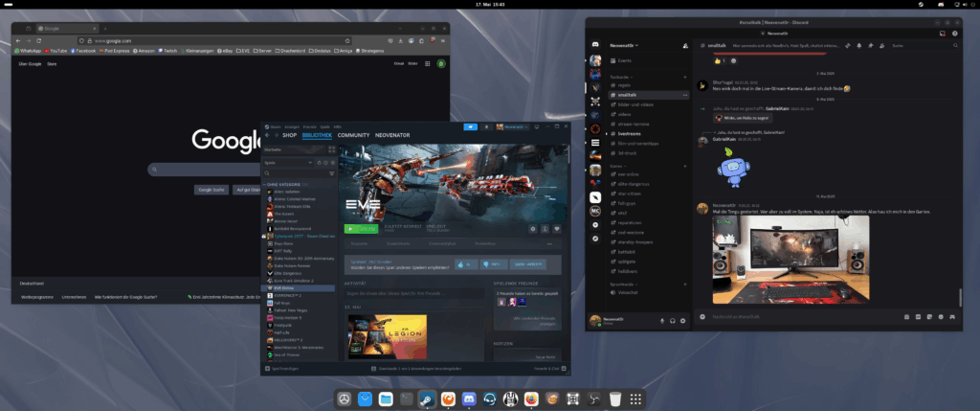Open EVE Online game settings gear in Steam
This screenshot has width=980, height=411.
pyautogui.click(x=533, y=229)
